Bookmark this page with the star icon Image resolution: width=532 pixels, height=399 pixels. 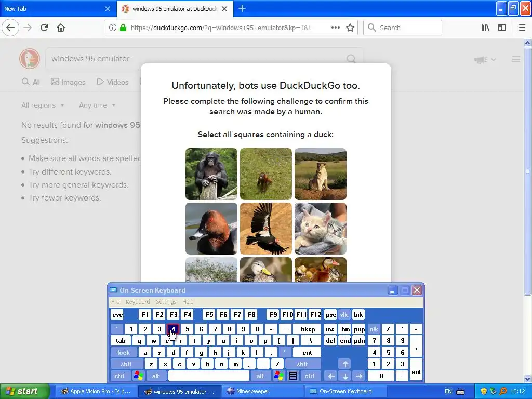[350, 28]
